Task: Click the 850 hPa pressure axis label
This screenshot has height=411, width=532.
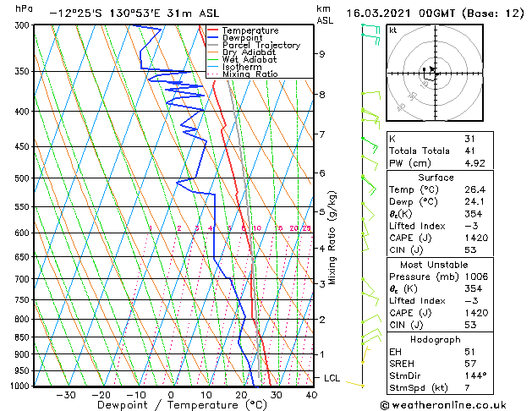Action: click(24, 337)
